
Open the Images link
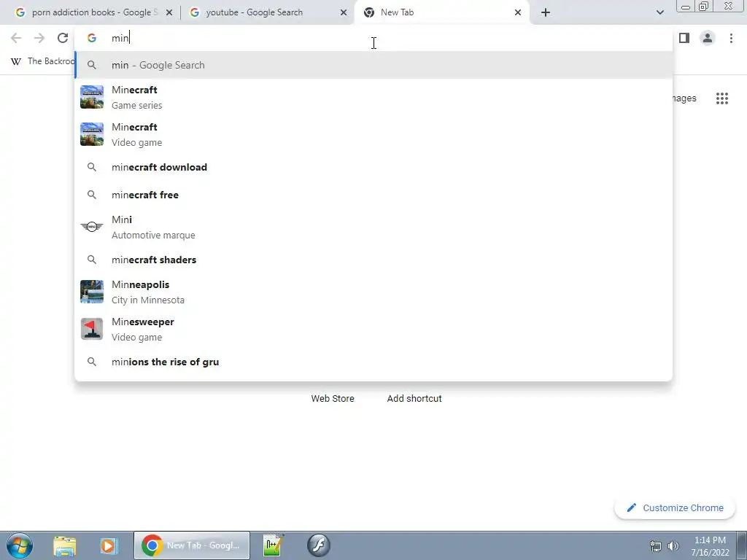[x=685, y=98]
